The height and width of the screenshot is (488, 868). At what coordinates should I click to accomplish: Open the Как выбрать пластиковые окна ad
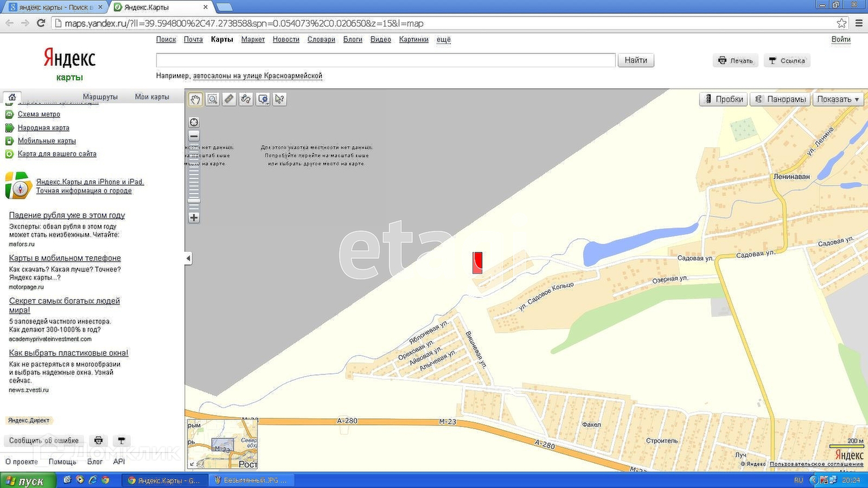69,353
